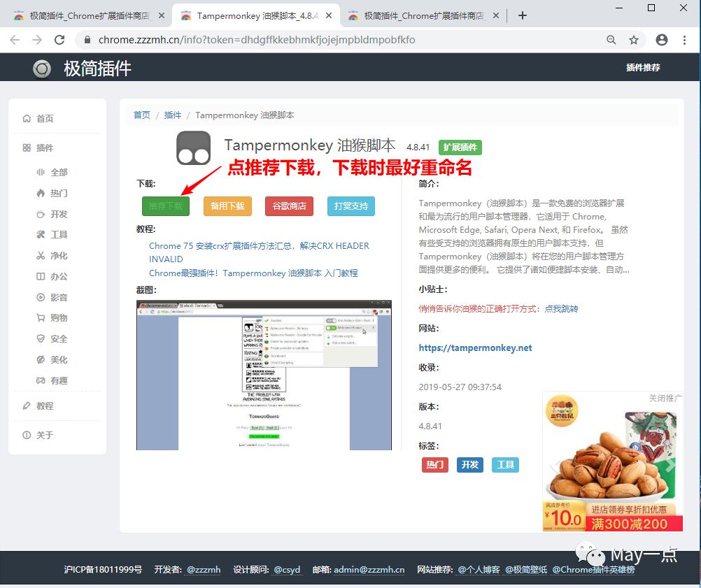
Task: Click the 极简插件 header title text
Action: 97,69
